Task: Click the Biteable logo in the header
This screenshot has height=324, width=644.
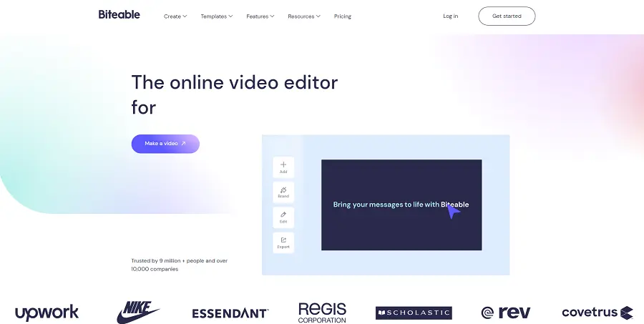Action: 119,15
